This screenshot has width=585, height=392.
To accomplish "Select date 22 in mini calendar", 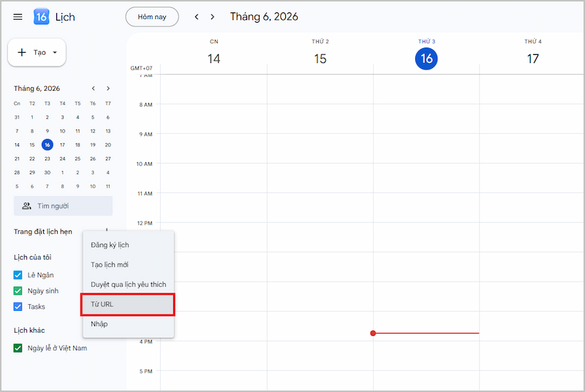I will (x=32, y=159).
